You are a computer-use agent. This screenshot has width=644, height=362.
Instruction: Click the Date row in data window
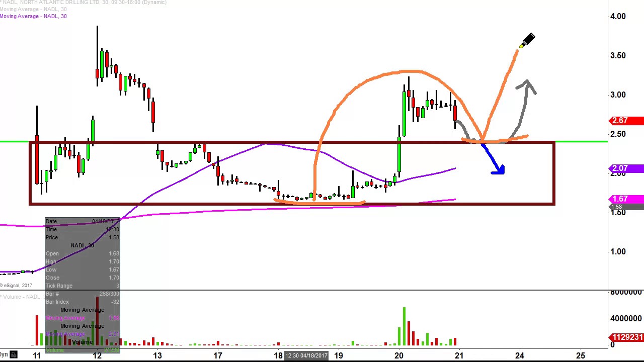click(83, 221)
